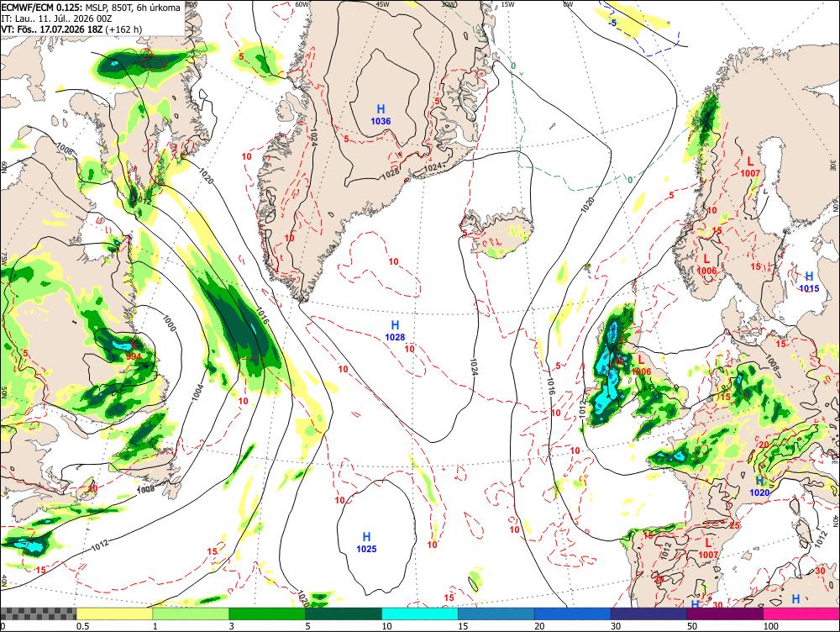Click the valid time VT 17.07.2026 18Z label

click(71, 29)
